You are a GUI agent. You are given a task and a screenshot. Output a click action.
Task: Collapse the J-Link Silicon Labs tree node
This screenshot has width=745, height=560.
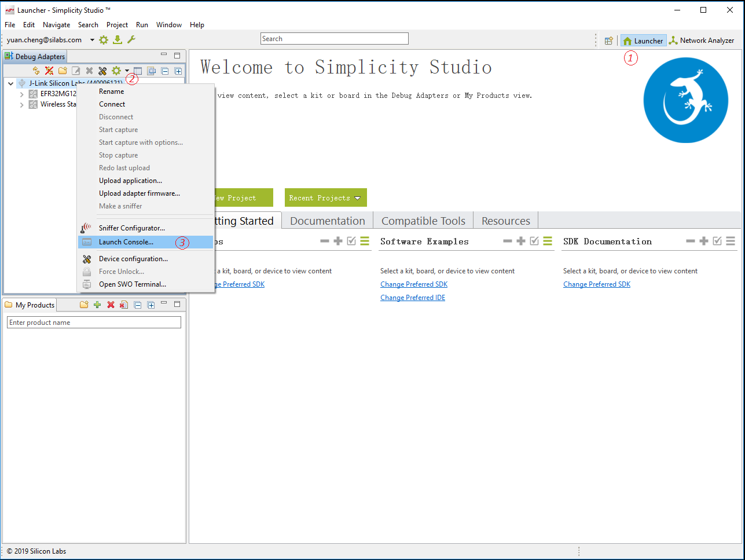(x=11, y=83)
